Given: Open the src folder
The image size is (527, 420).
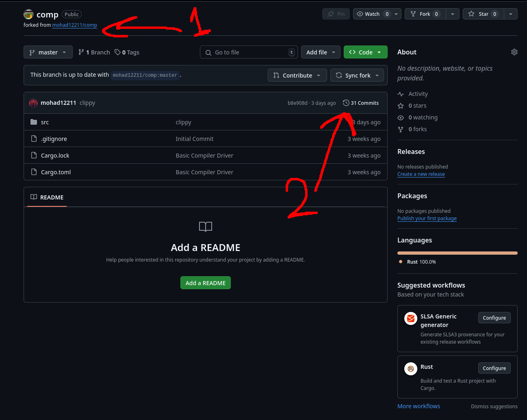Looking at the screenshot, I should click(x=45, y=122).
